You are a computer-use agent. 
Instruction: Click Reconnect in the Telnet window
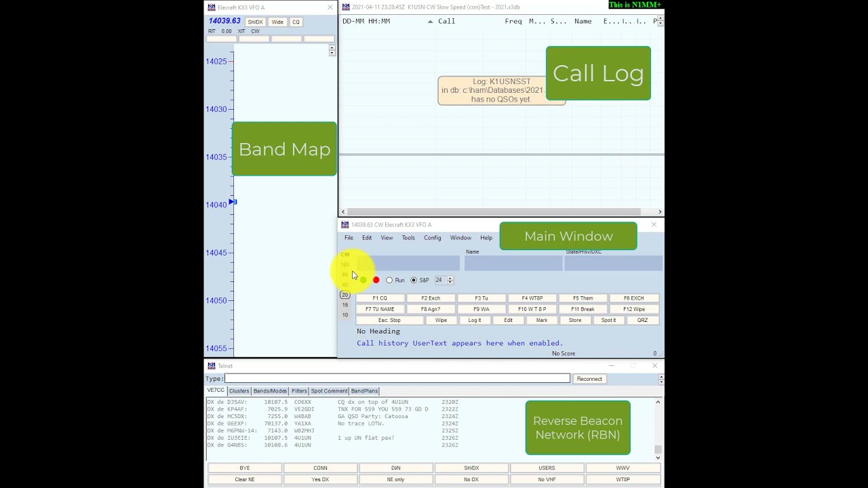click(589, 379)
